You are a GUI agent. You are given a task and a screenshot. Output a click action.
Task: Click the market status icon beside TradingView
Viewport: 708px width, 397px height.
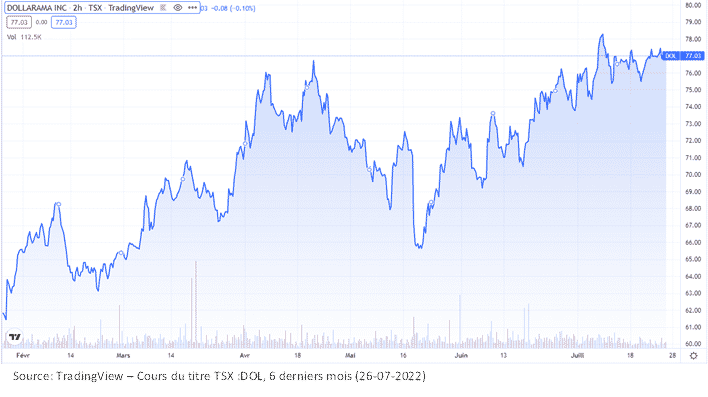point(163,8)
